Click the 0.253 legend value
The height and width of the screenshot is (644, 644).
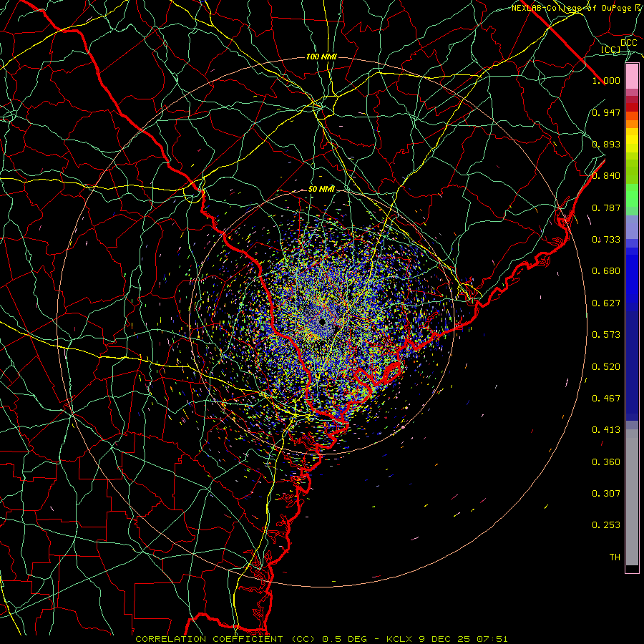(x=606, y=525)
